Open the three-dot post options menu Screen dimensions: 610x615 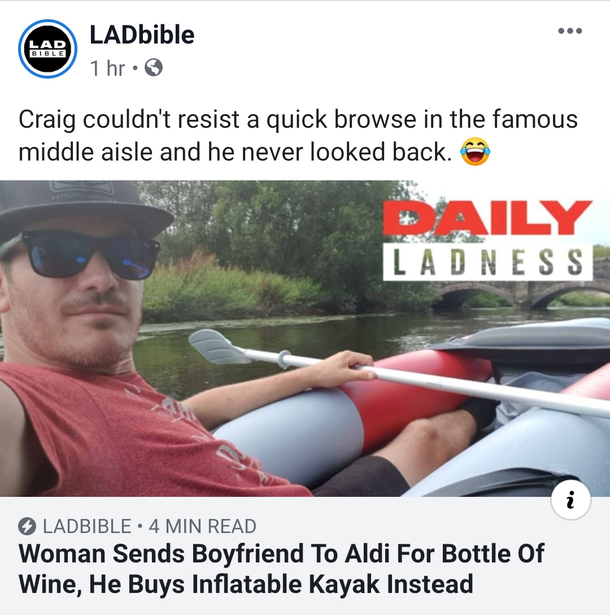pyautogui.click(x=570, y=31)
